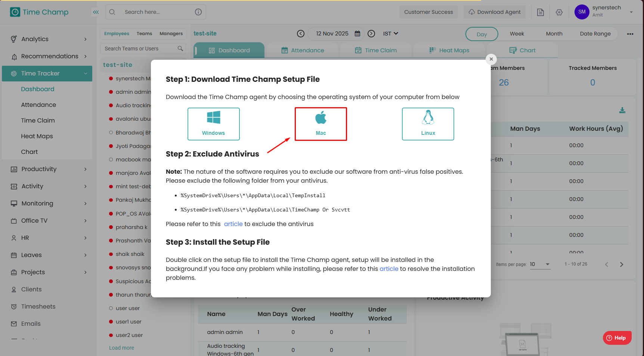Expand the Recommendations menu

[x=47, y=56]
